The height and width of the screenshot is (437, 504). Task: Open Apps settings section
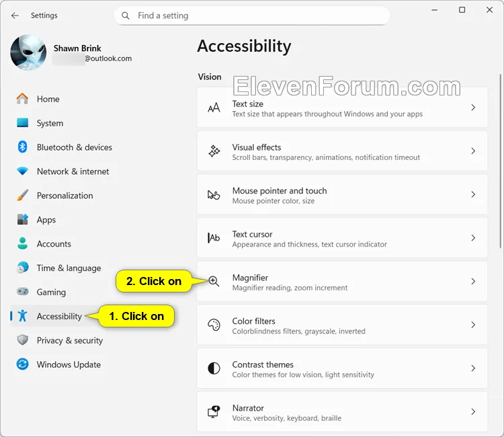[46, 219]
